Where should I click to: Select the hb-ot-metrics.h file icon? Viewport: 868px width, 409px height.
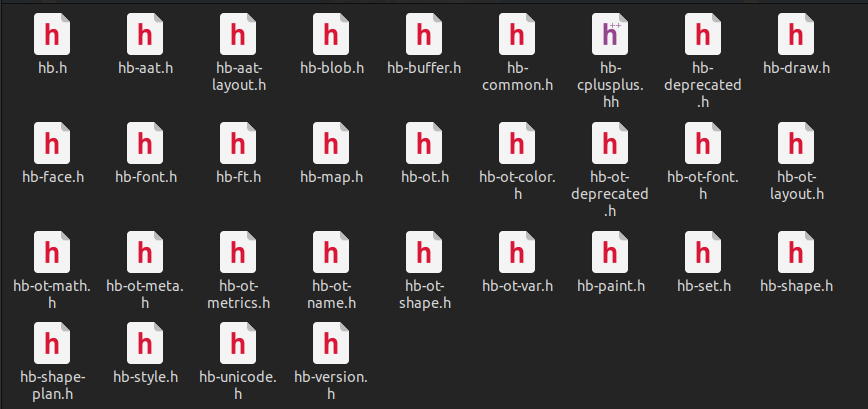(238, 252)
